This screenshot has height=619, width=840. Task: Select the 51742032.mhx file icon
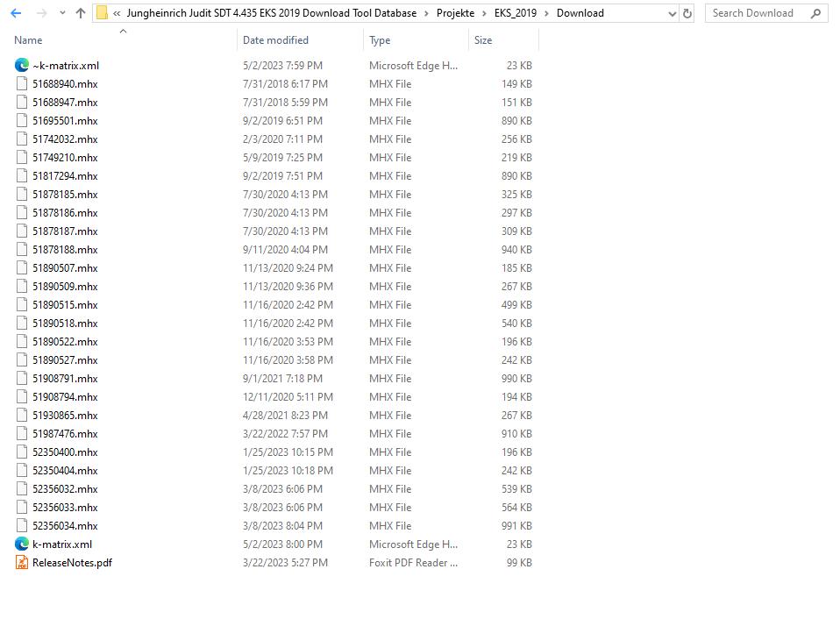click(x=21, y=139)
